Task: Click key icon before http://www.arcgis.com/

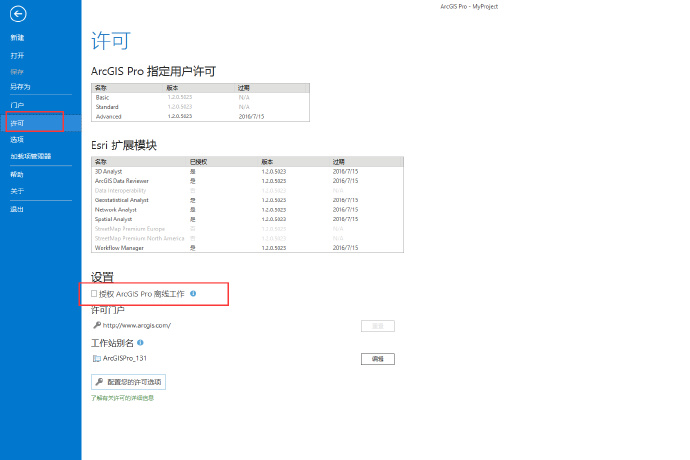Action: [x=97, y=325]
